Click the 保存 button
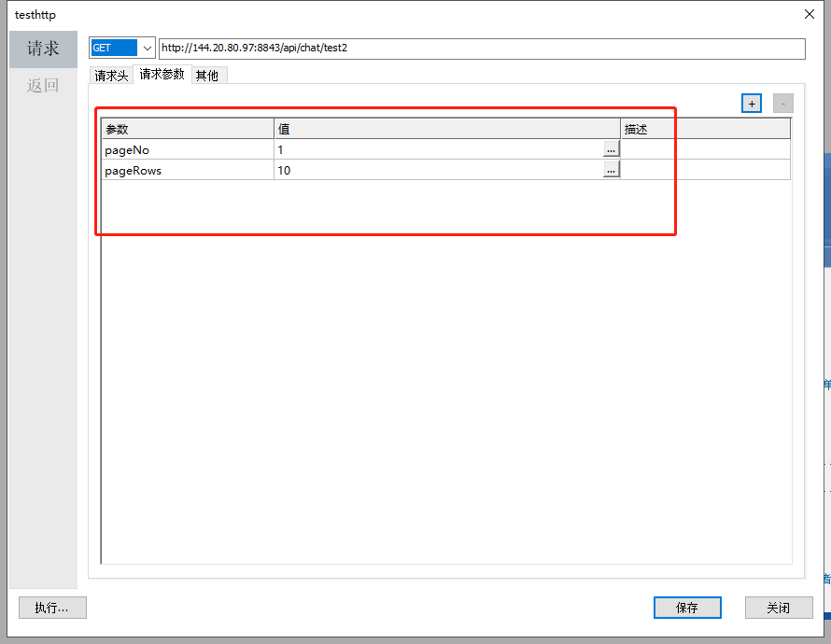 pyautogui.click(x=686, y=608)
